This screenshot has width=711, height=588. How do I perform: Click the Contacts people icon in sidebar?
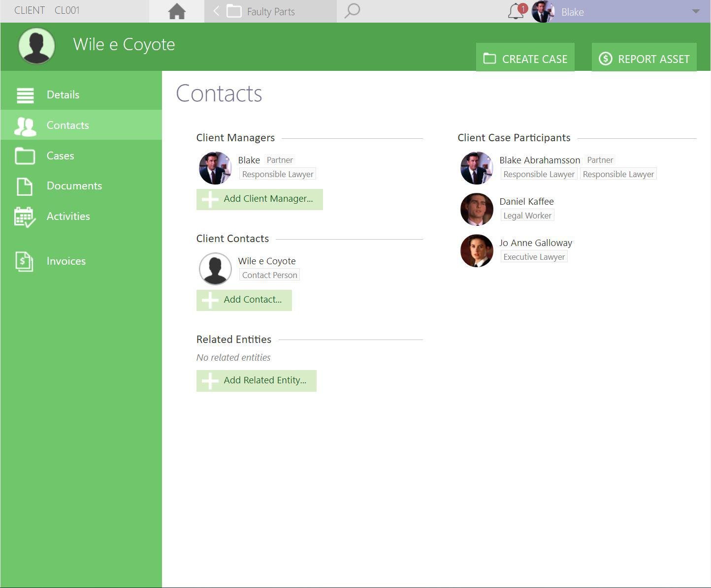[x=25, y=126]
